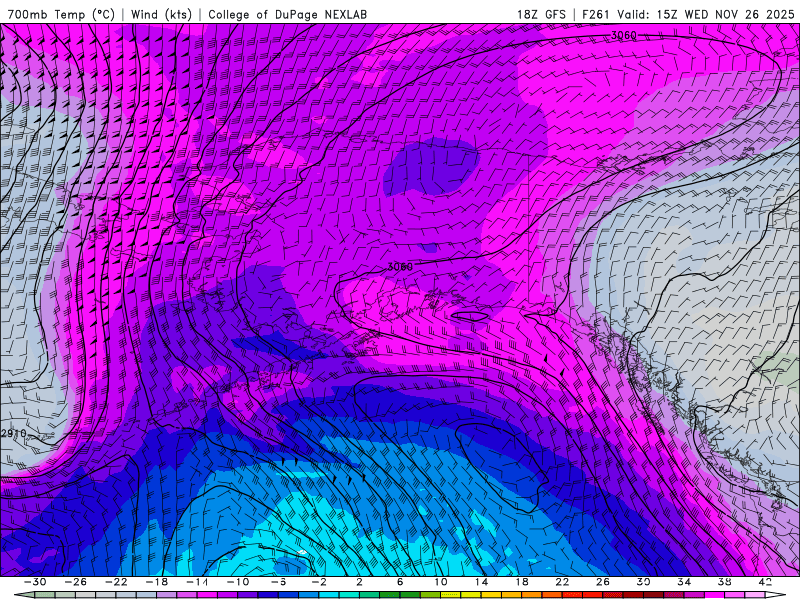The height and width of the screenshot is (600, 800).
Task: Click the dotted yellow swatch right of the 10 tick
Action: tap(451, 595)
